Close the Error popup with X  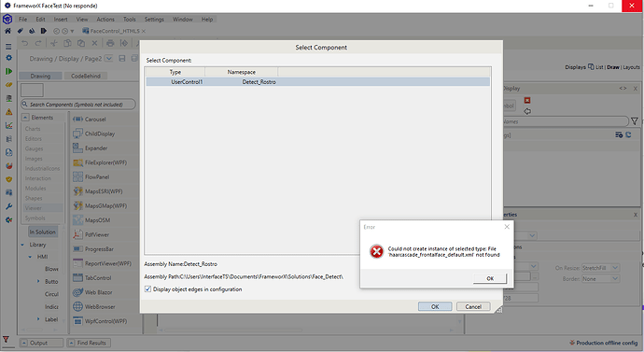pos(507,227)
